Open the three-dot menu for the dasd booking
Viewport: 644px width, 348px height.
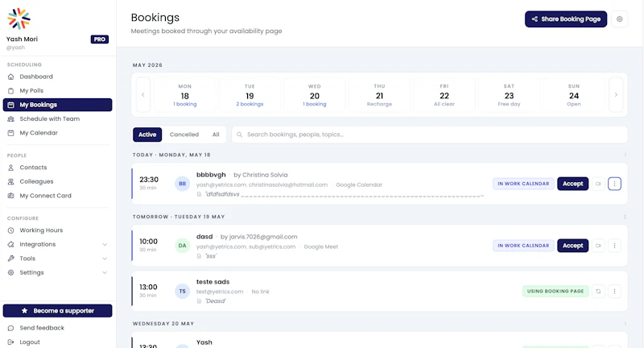coord(614,246)
